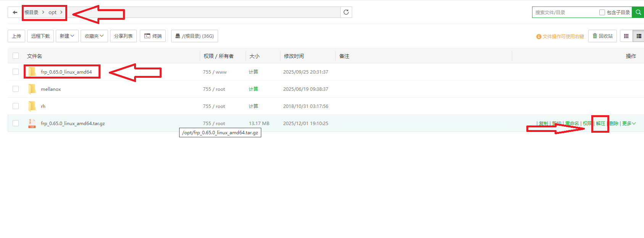The width and height of the screenshot is (644, 238).
Task: Switch to list view layout
Action: [x=639, y=36]
